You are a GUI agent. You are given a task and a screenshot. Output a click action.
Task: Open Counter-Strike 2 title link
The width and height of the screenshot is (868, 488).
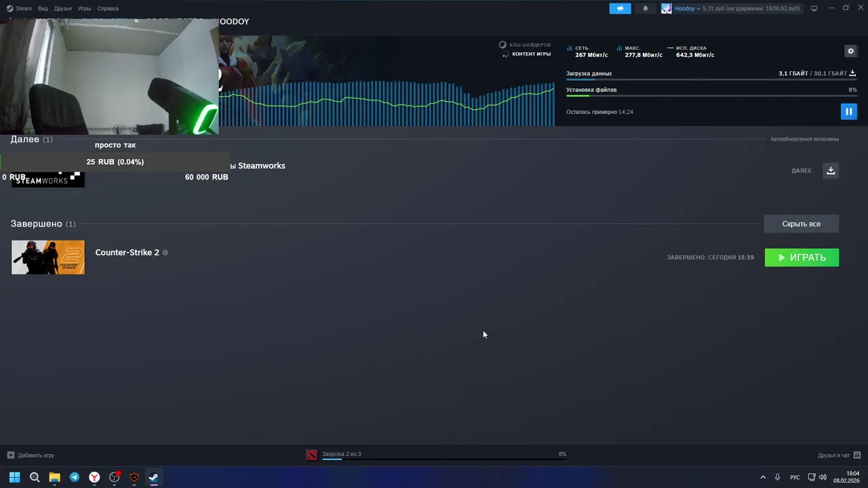[127, 252]
